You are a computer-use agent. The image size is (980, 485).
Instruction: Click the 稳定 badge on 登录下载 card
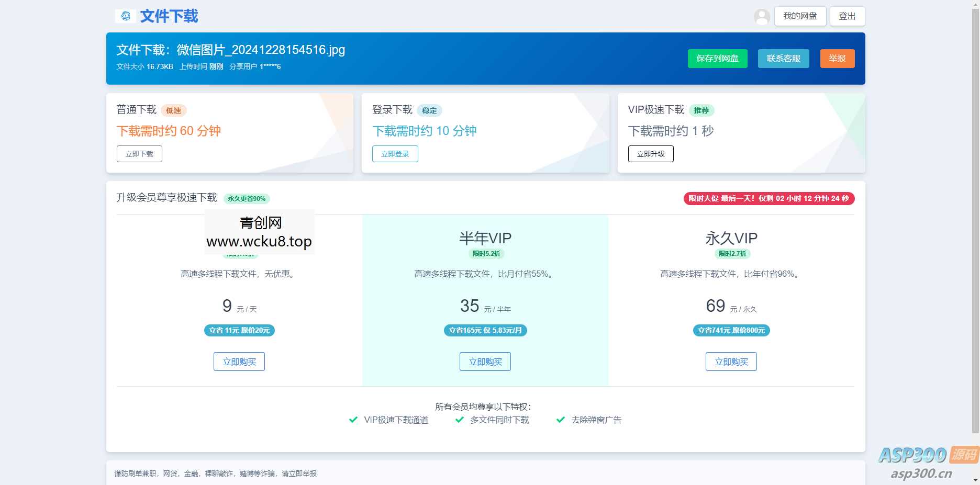pyautogui.click(x=429, y=110)
